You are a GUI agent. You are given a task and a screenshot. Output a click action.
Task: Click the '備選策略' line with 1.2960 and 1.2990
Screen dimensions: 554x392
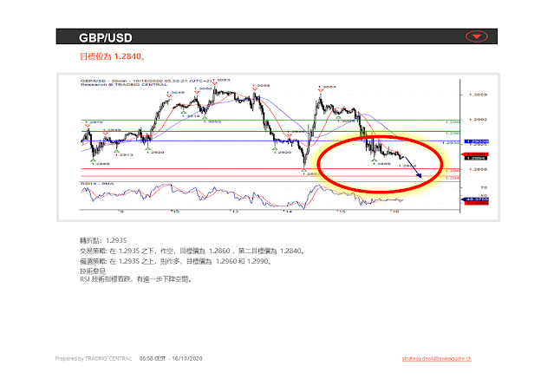[176, 261]
